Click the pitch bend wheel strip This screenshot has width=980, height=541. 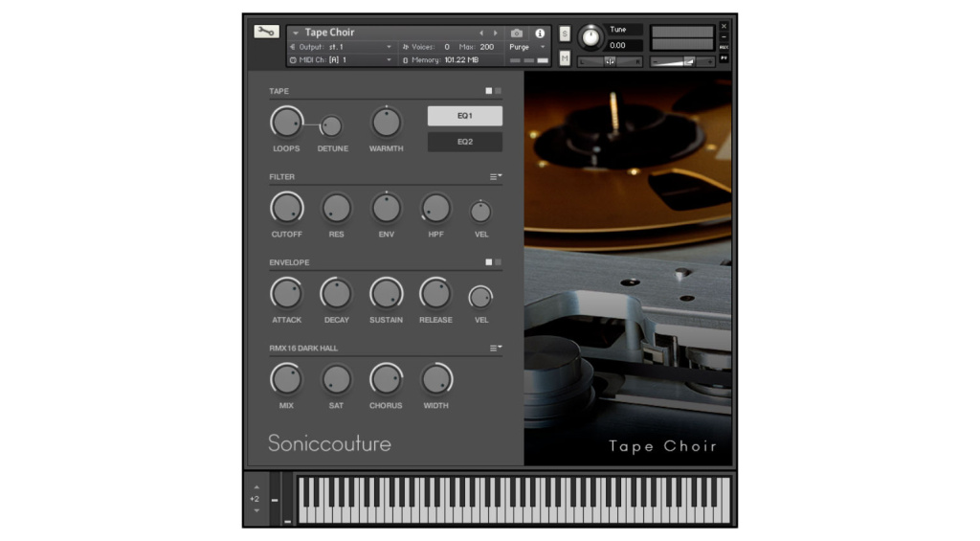pyautogui.click(x=275, y=498)
